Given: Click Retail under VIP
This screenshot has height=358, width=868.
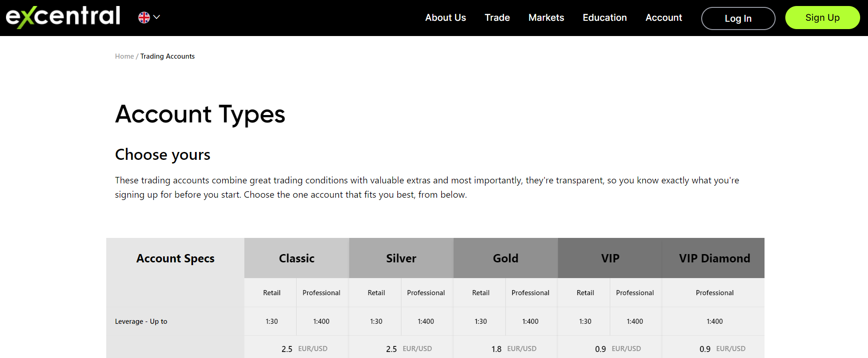Looking at the screenshot, I should tap(585, 293).
